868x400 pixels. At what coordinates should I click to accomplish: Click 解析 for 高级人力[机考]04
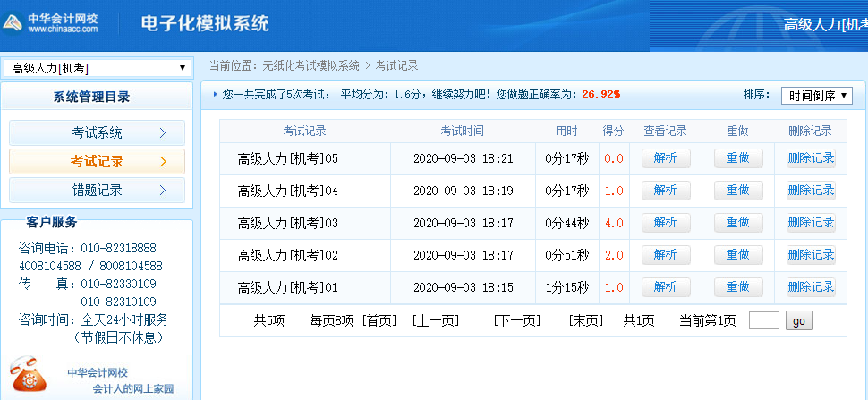(666, 191)
